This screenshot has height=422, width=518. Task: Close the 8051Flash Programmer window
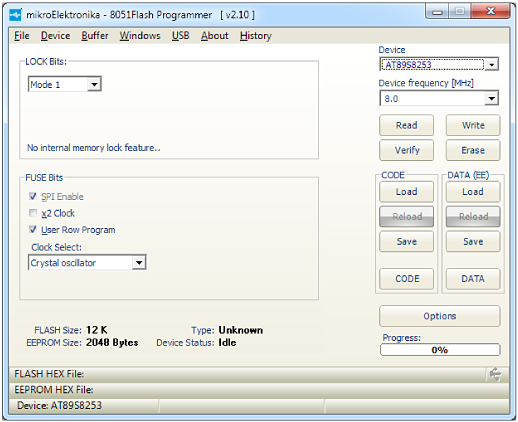click(490, 12)
